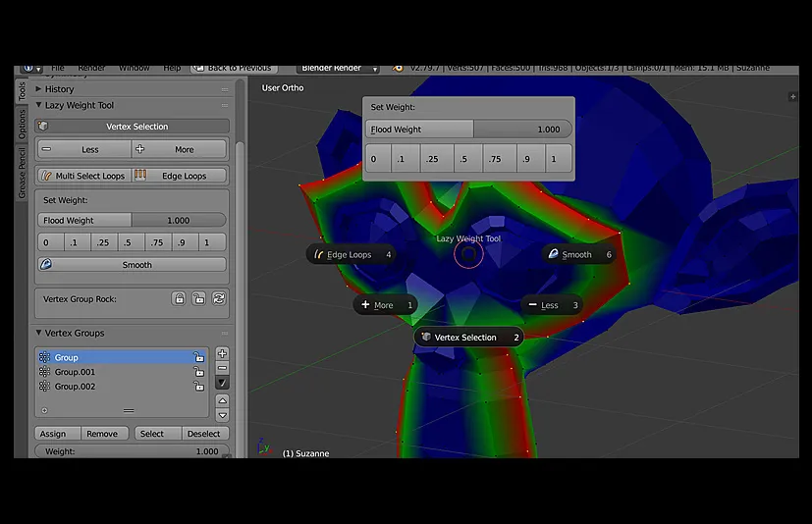Expand the History panel
The height and width of the screenshot is (524, 812).
[38, 89]
